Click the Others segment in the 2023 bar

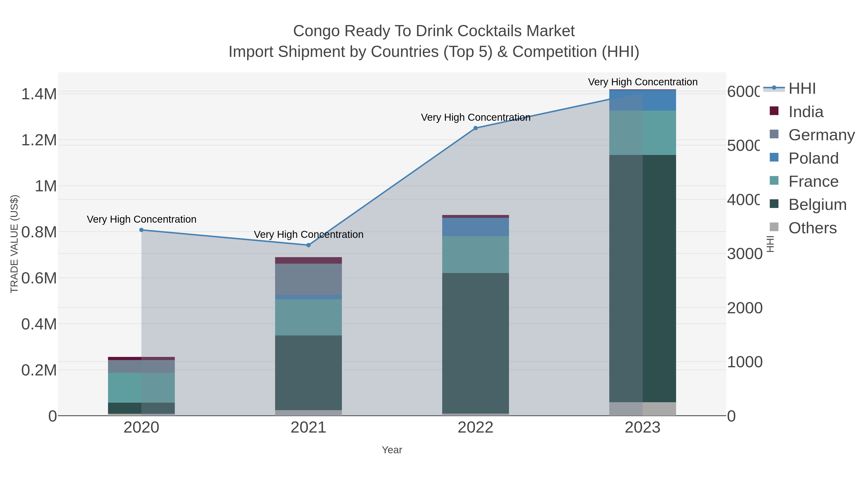pyautogui.click(x=643, y=409)
